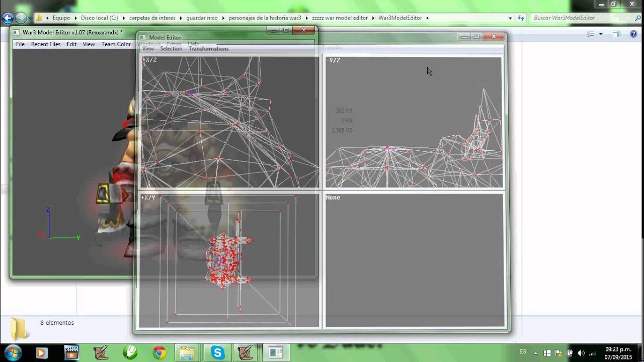Screen dimensions: 644x362
Task: Open the view options dropdown arrow
Action: (601, 34)
